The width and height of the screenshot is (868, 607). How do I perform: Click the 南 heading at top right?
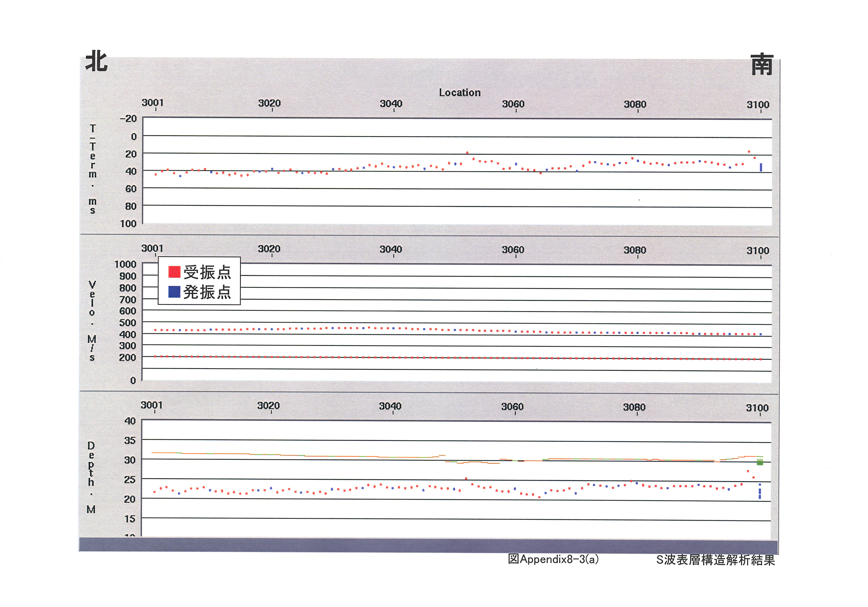762,64
